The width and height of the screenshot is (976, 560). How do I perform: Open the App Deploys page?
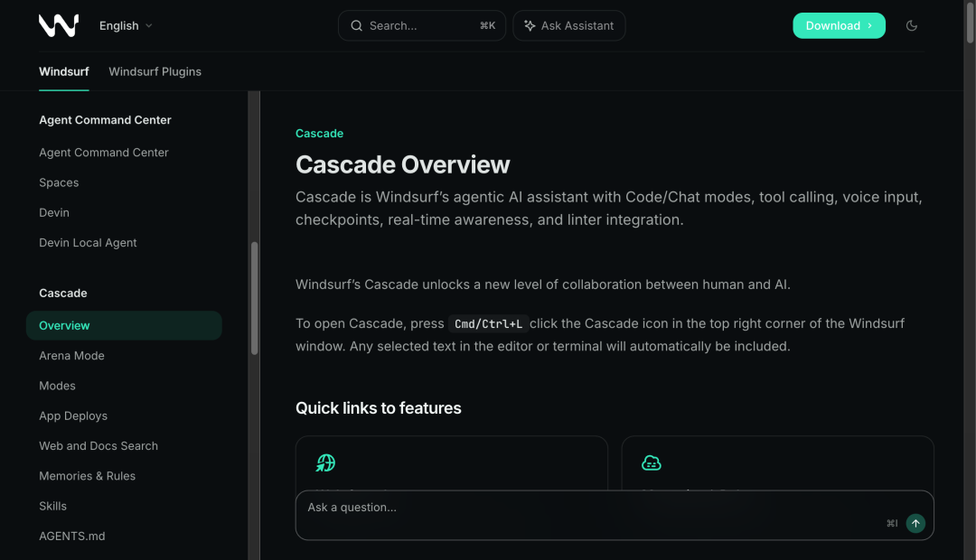pyautogui.click(x=73, y=415)
